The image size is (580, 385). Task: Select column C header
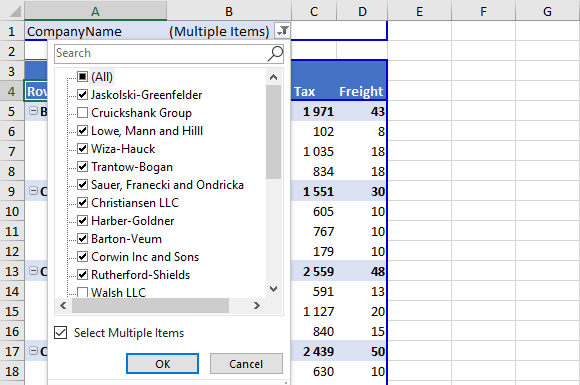click(314, 11)
